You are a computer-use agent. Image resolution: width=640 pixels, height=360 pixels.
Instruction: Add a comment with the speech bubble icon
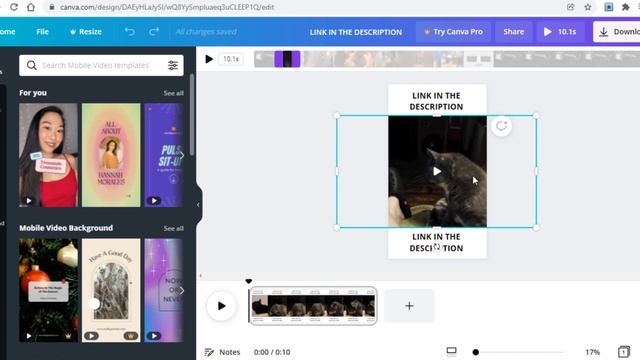(x=501, y=126)
